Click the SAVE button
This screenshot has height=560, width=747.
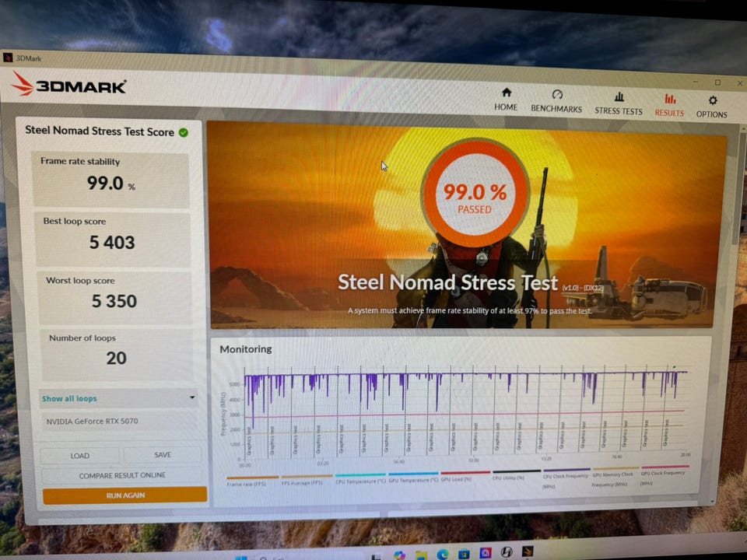(x=163, y=455)
